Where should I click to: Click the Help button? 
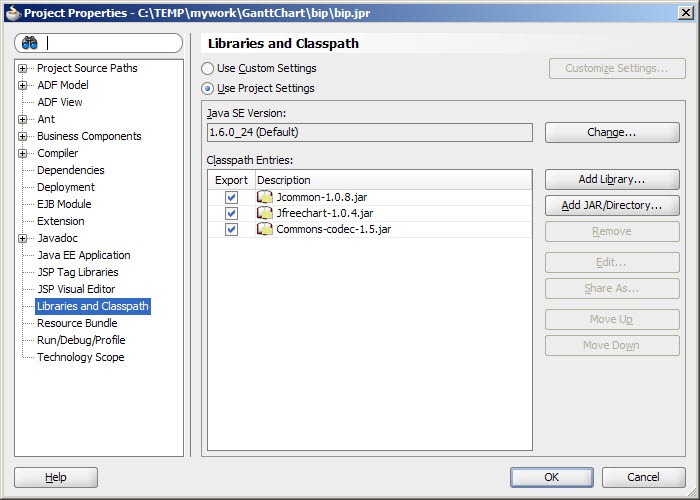tap(56, 478)
